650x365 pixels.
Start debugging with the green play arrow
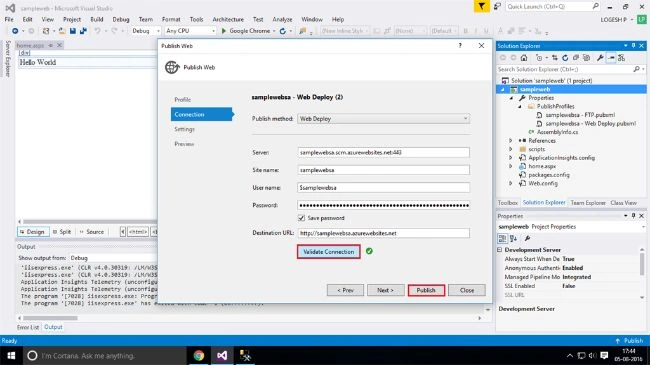[x=224, y=31]
